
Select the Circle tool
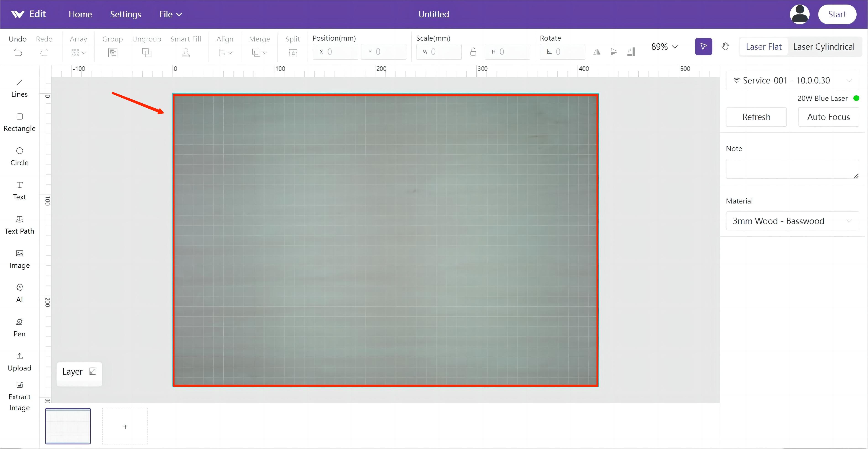(19, 156)
